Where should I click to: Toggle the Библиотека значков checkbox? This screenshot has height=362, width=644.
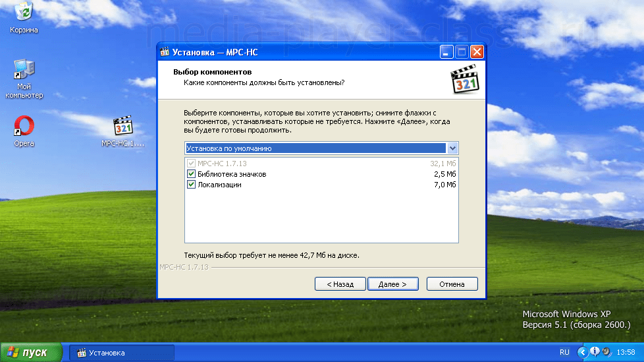(x=191, y=174)
